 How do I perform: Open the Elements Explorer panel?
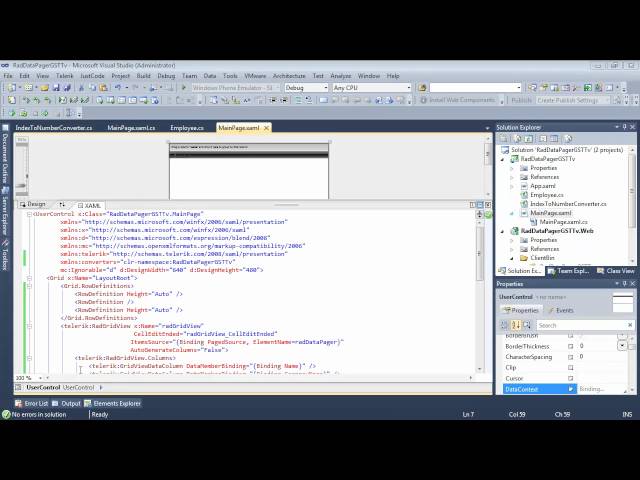coord(113,403)
